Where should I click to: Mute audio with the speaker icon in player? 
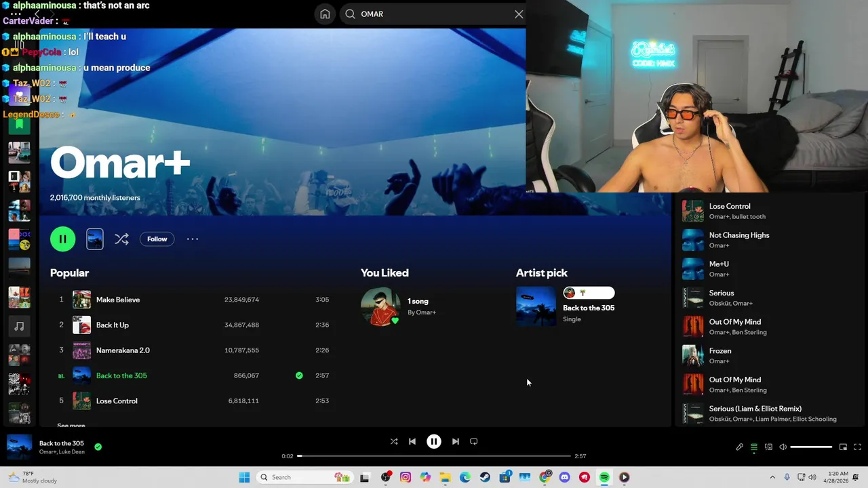tap(783, 447)
